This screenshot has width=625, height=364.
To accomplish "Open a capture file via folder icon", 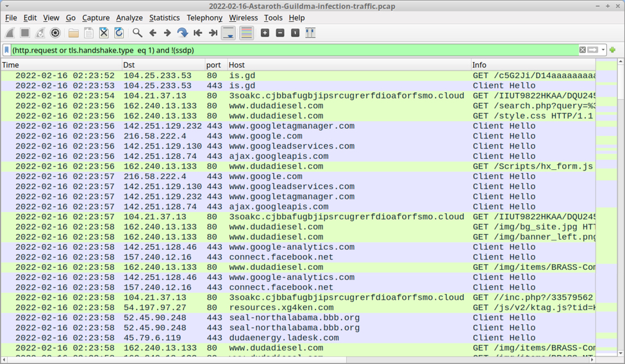I will tap(74, 33).
